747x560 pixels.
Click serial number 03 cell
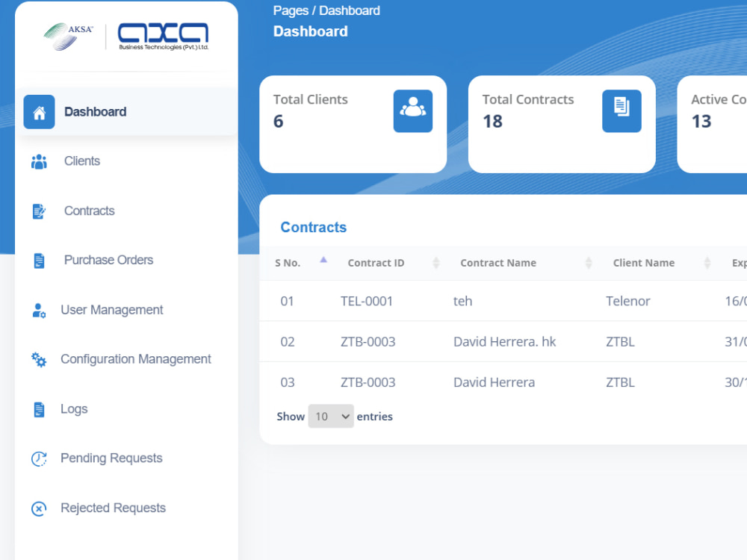point(288,382)
